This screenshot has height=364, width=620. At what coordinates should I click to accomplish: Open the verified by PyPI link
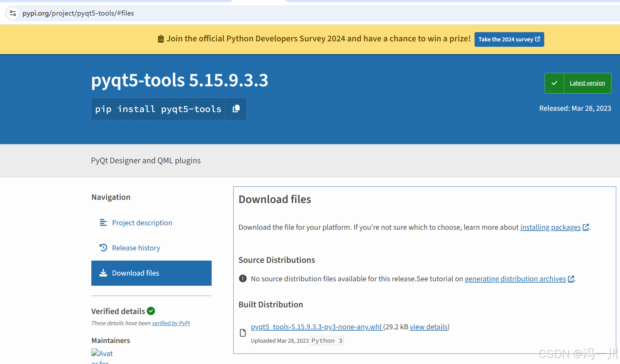171,323
